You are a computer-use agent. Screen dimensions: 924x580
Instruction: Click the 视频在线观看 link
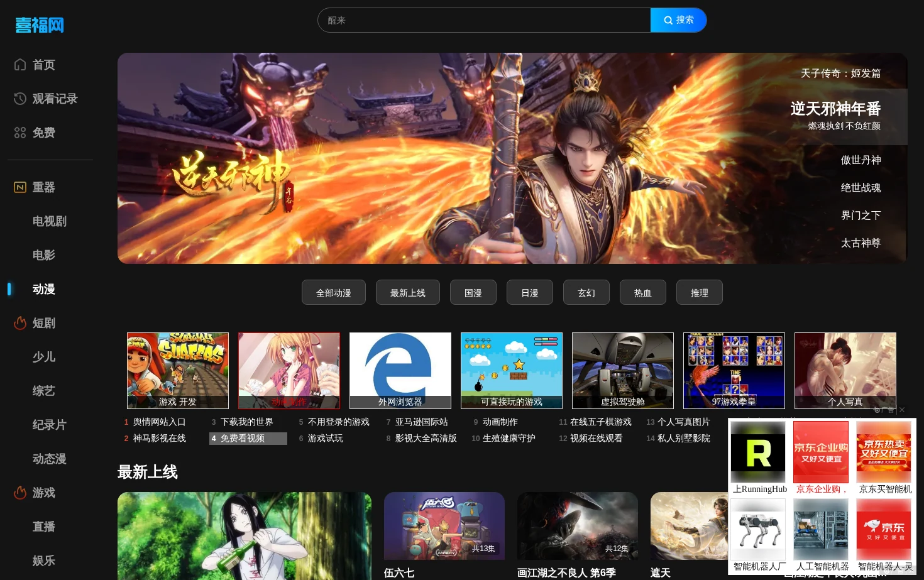pos(597,439)
